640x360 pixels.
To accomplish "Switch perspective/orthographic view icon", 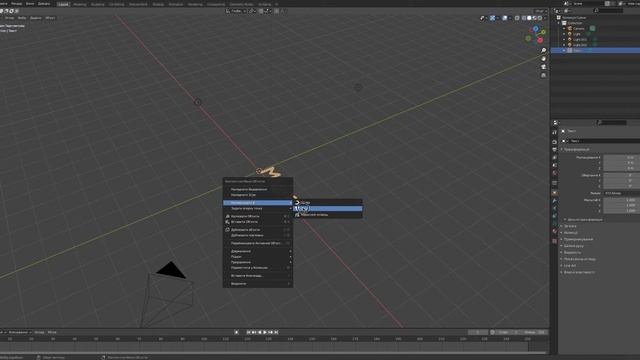I will click(x=543, y=76).
